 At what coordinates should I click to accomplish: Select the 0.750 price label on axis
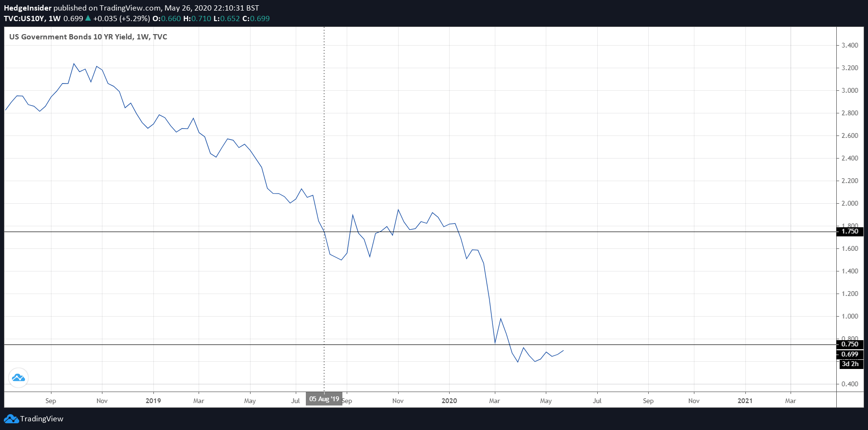pos(850,344)
